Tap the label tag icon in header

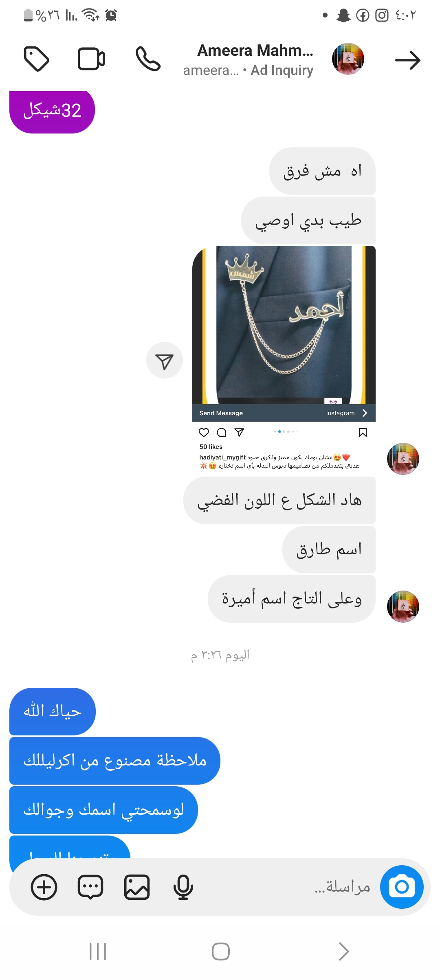coord(37,59)
